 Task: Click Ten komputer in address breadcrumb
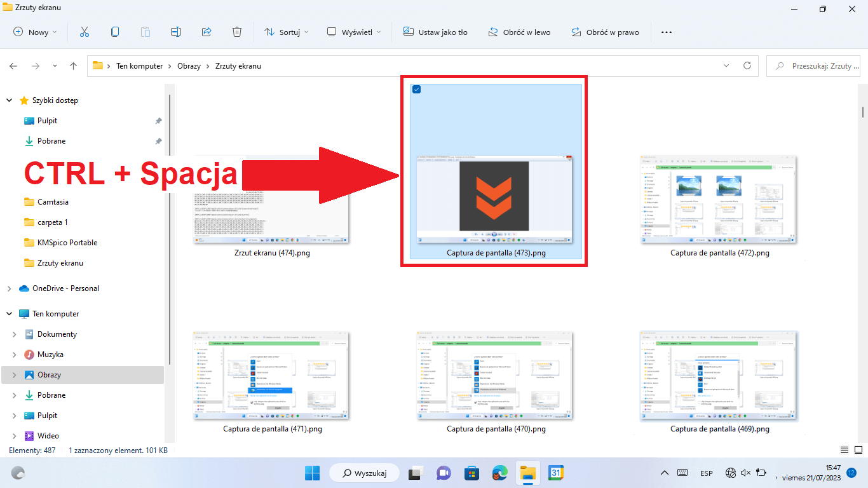(139, 66)
